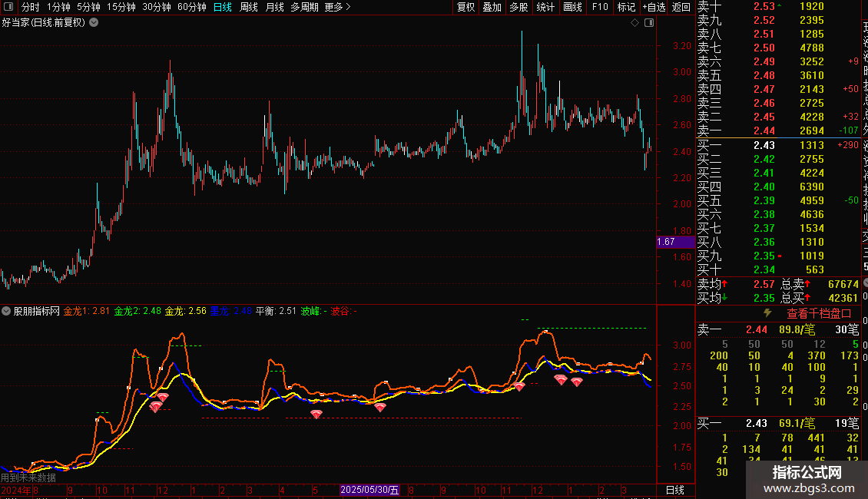Viewport: 868px width, 499px height.
Task: Click the 日线 label at bottom right
Action: coord(674,490)
